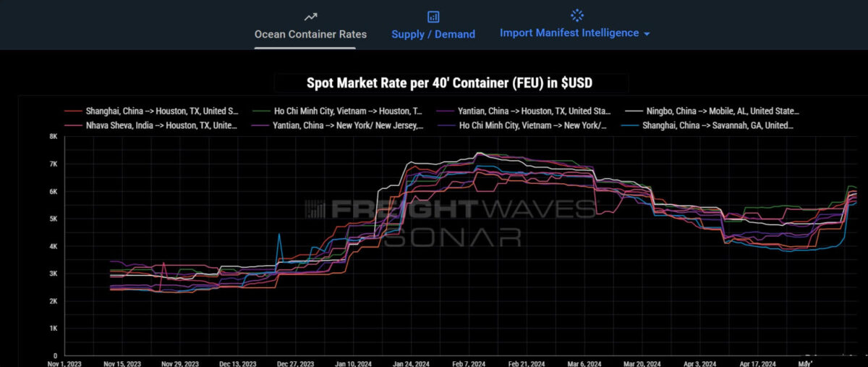868x367 pixels.
Task: Switch to the Supply / Demand tab
Action: 433,34
